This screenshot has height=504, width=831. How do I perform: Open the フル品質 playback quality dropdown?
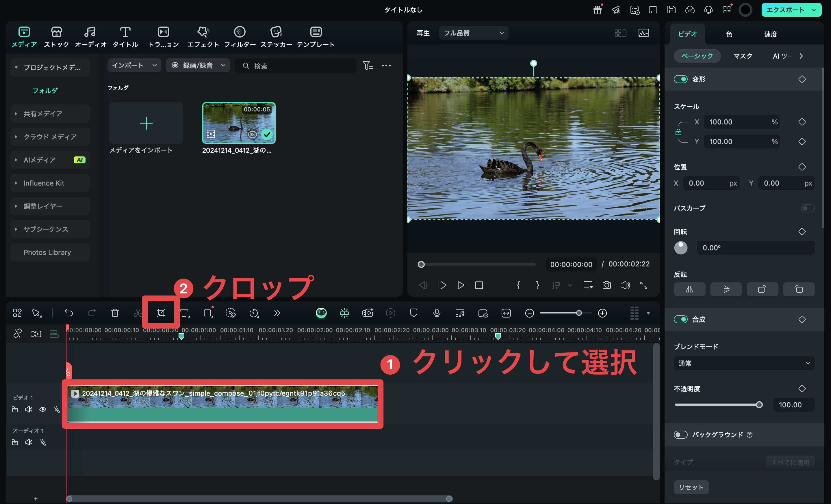[x=474, y=33]
